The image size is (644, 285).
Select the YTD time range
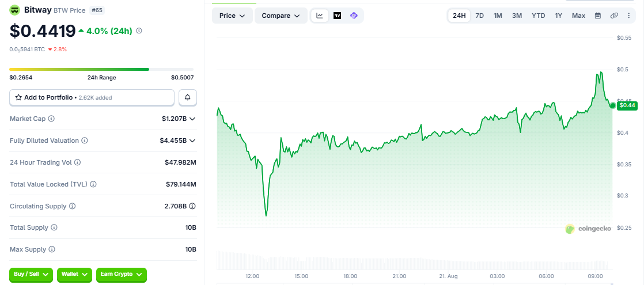[x=539, y=16]
